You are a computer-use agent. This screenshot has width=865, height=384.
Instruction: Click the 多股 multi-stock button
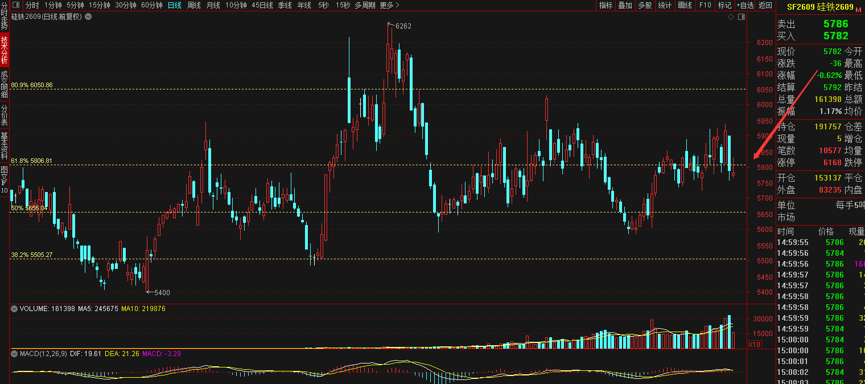[645, 5]
